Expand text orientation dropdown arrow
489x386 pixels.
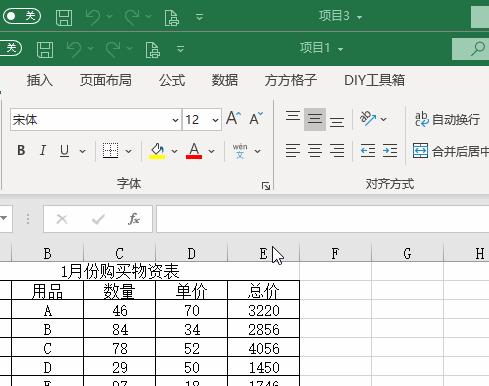pos(384,119)
